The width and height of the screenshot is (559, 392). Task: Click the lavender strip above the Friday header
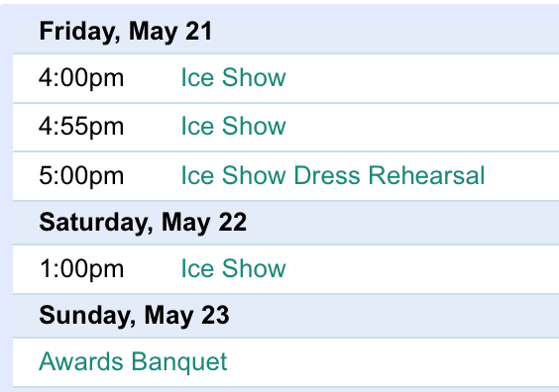coord(279,12)
